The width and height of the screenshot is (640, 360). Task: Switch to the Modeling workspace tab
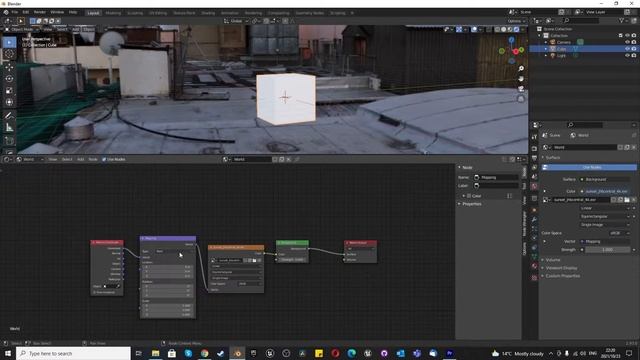pos(113,13)
